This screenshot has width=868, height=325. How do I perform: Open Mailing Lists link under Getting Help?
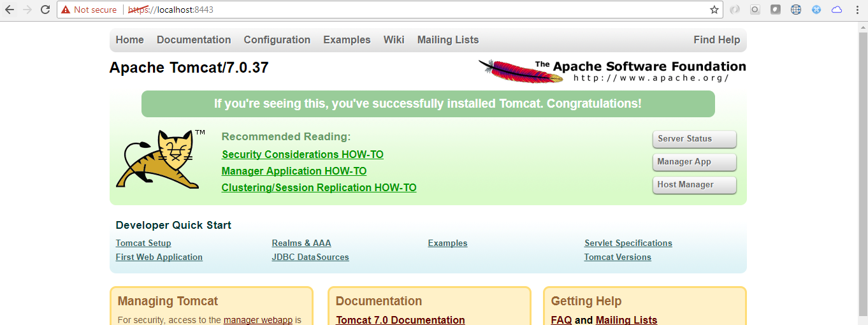pyautogui.click(x=626, y=320)
